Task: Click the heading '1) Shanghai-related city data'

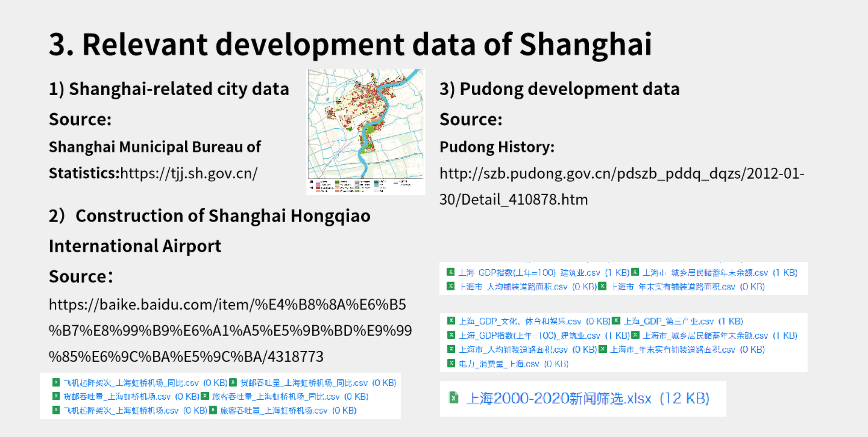Action: [x=169, y=89]
